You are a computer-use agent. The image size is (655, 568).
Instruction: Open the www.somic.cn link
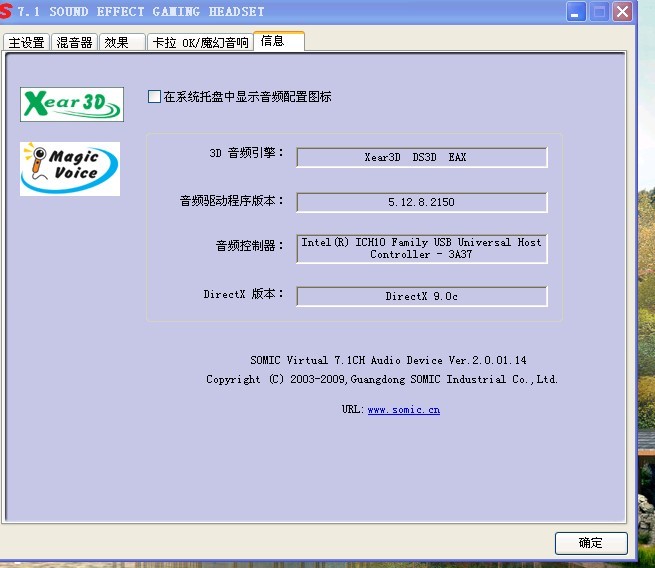[404, 410]
